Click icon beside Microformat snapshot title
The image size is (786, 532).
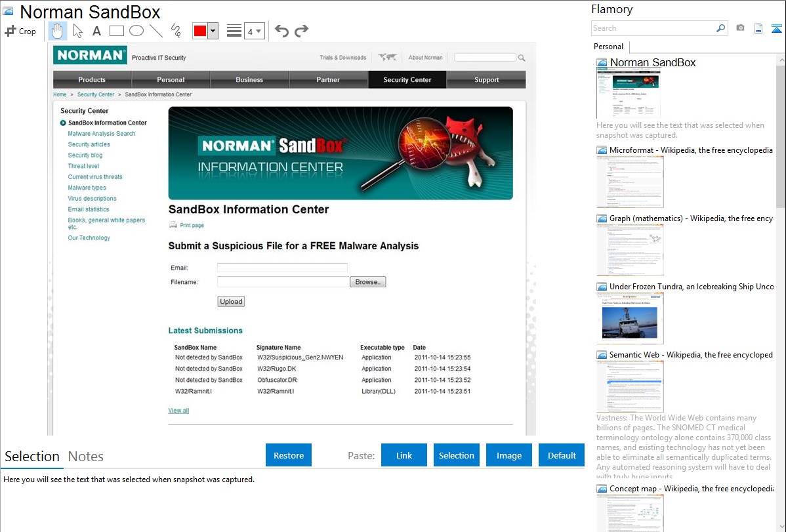coord(602,150)
